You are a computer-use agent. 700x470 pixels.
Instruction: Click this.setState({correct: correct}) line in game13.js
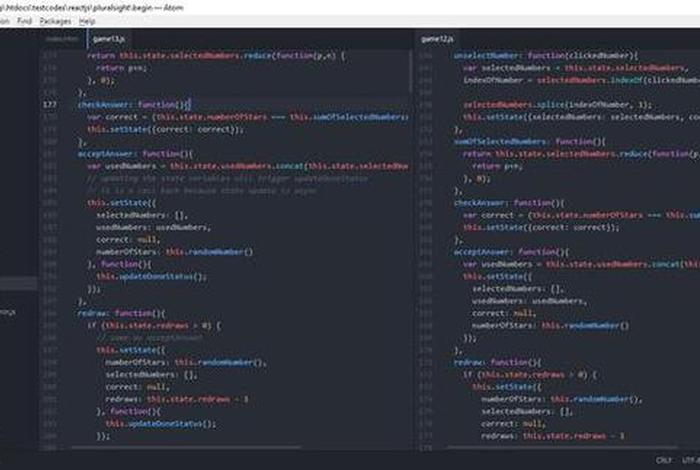[166, 129]
